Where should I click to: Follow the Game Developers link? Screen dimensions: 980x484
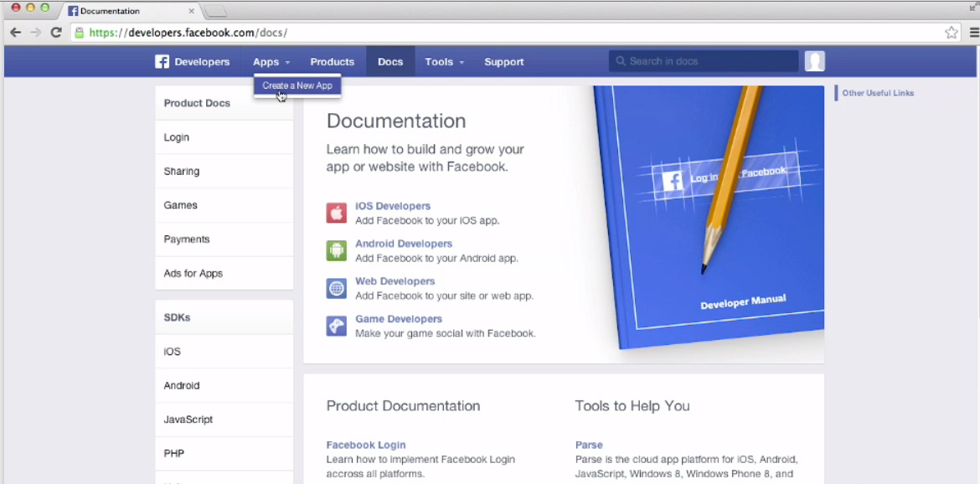[x=399, y=318]
